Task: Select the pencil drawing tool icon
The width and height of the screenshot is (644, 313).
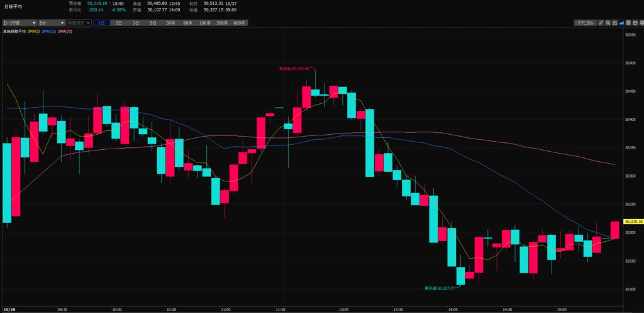Action: coord(601,23)
